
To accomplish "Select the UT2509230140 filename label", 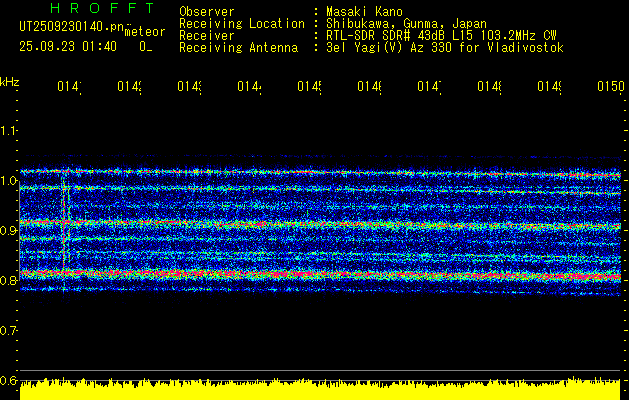I will pos(68,28).
